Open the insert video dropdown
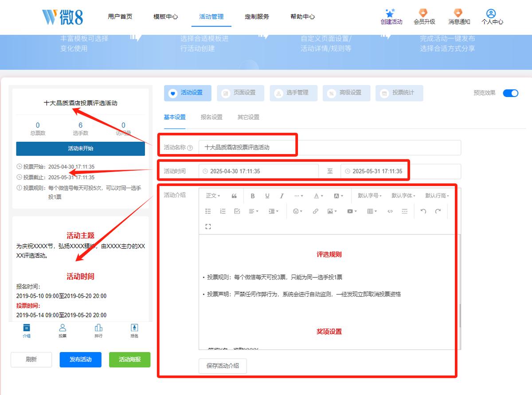The image size is (532, 395). (352, 211)
